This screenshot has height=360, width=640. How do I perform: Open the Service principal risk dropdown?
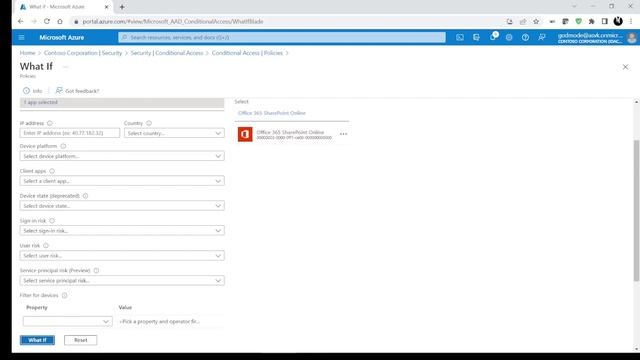pyautogui.click(x=122, y=281)
